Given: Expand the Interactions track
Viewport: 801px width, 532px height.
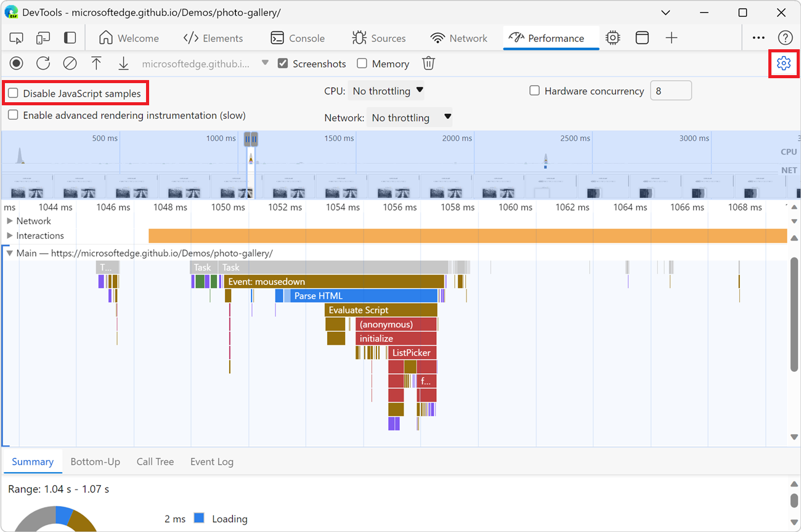Looking at the screenshot, I should pos(10,235).
